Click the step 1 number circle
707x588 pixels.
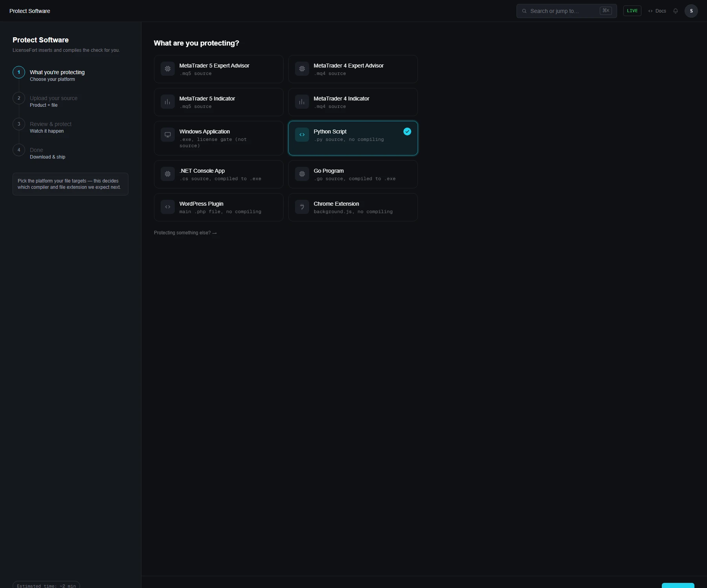[19, 72]
